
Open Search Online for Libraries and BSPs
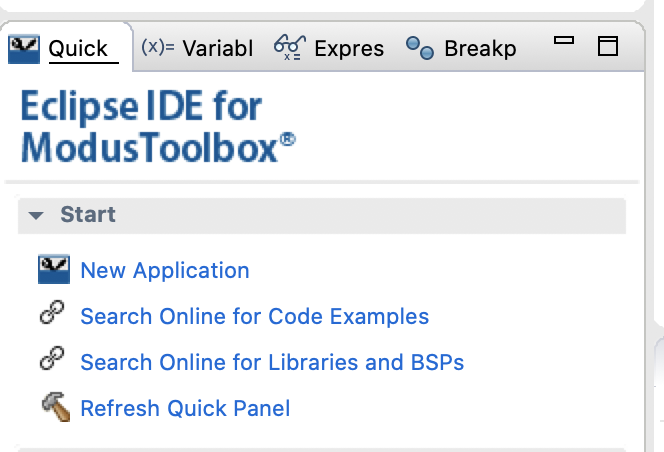[272, 361]
